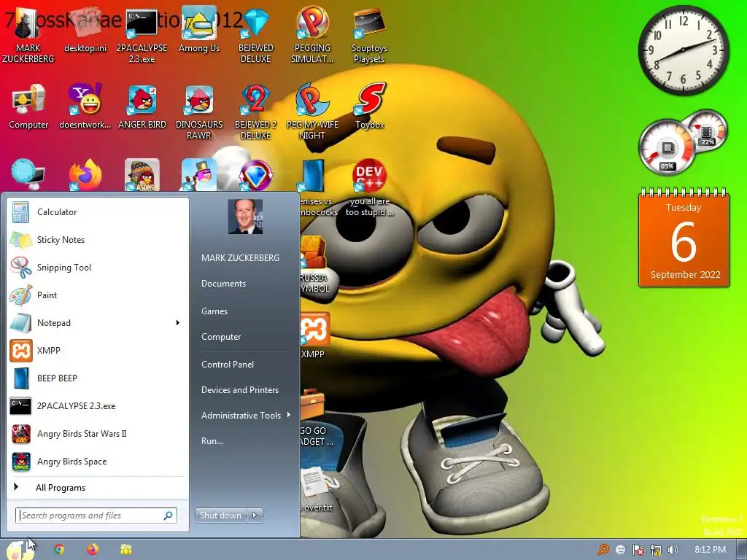
Task: Open Computer from the Start menu right pane
Action: point(221,337)
